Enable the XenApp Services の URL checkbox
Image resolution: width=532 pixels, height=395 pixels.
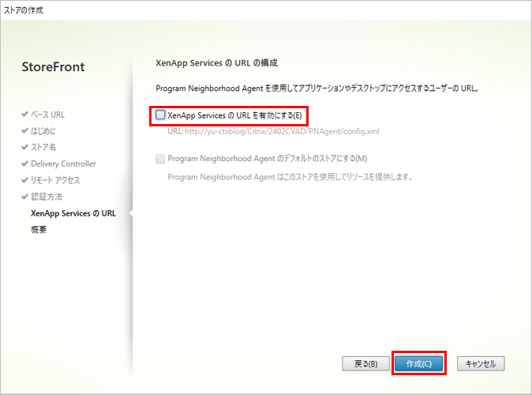[x=161, y=115]
